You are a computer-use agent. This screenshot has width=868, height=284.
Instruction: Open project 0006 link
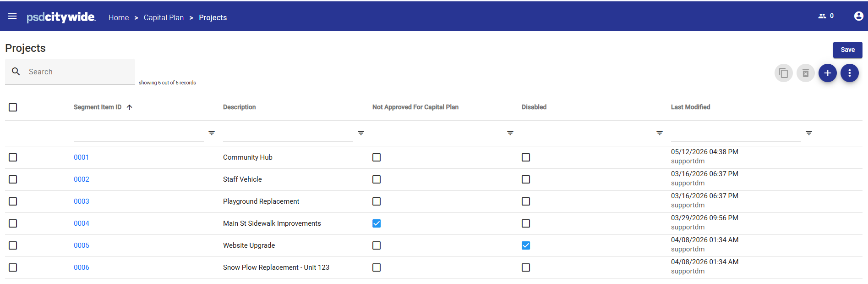(x=82, y=267)
